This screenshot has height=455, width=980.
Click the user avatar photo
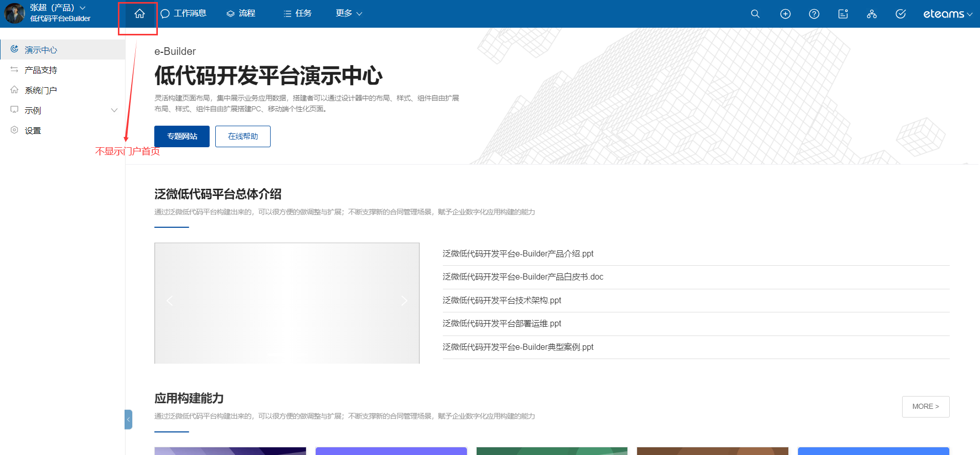[x=14, y=13]
